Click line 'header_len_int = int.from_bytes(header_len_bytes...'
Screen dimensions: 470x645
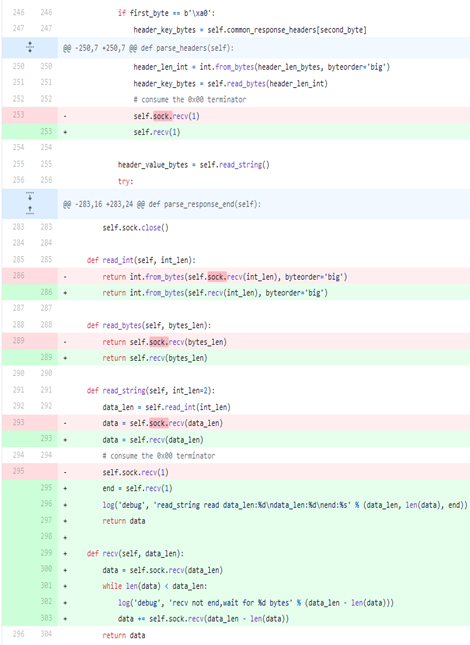click(x=262, y=67)
